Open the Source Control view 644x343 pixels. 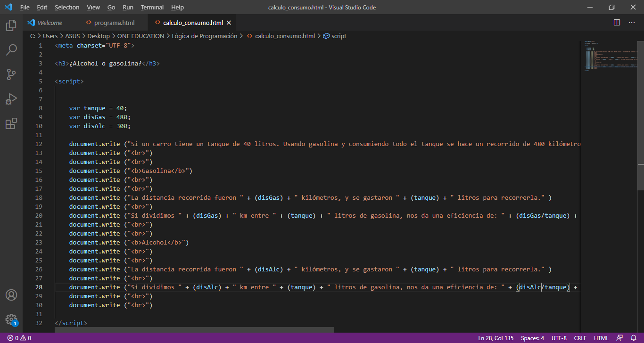(11, 74)
